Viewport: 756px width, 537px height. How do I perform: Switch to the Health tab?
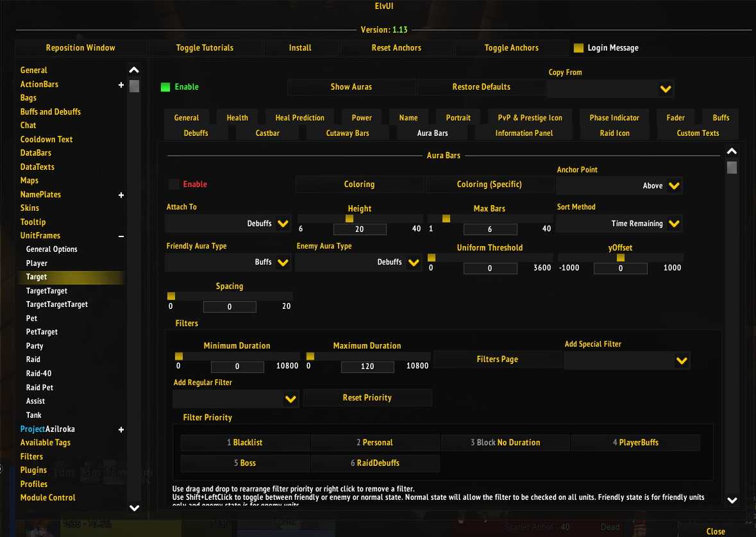point(237,118)
